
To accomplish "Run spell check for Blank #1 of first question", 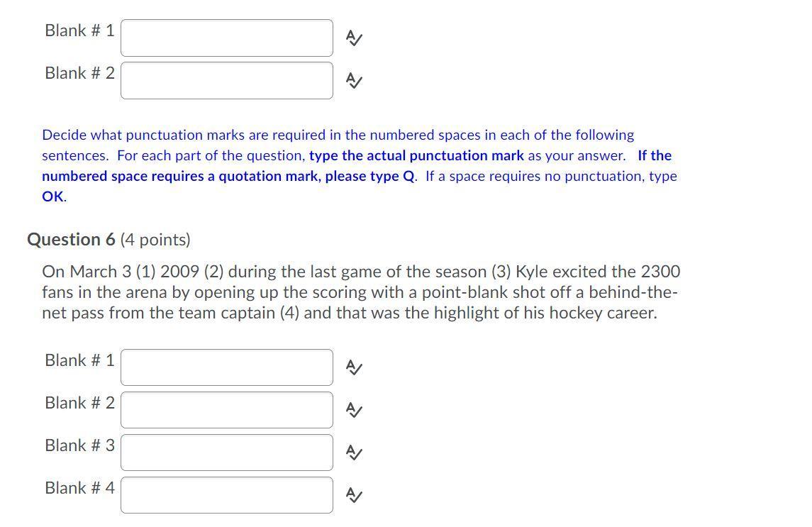I will 352,38.
